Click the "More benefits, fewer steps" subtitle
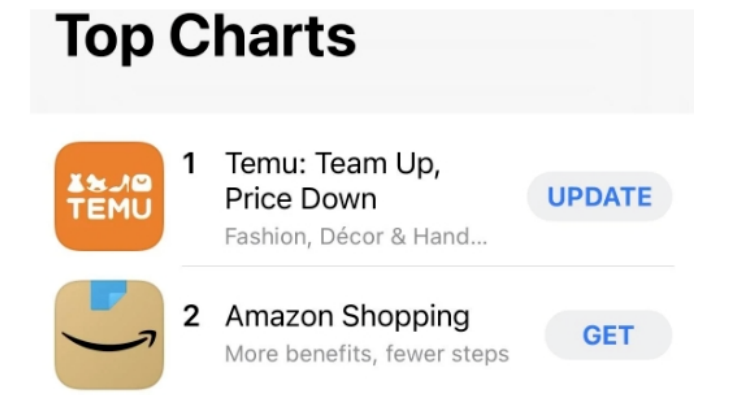Screen dimensions: 736x395 pyautogui.click(x=367, y=354)
